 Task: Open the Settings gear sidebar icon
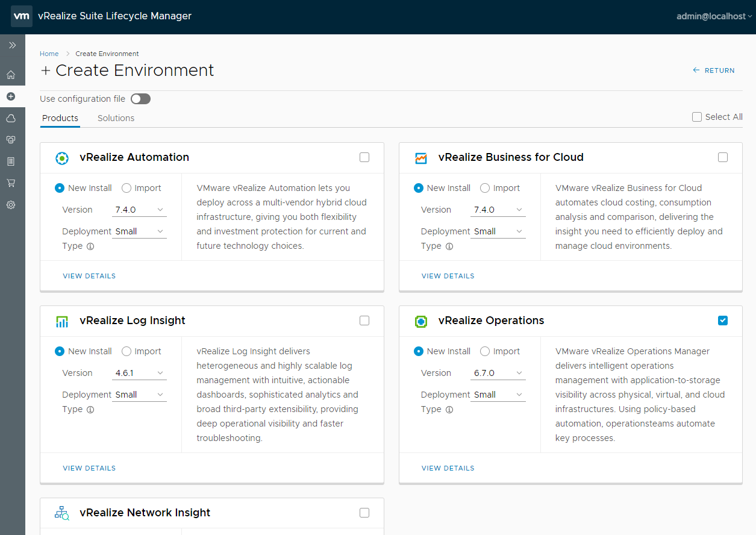11,205
